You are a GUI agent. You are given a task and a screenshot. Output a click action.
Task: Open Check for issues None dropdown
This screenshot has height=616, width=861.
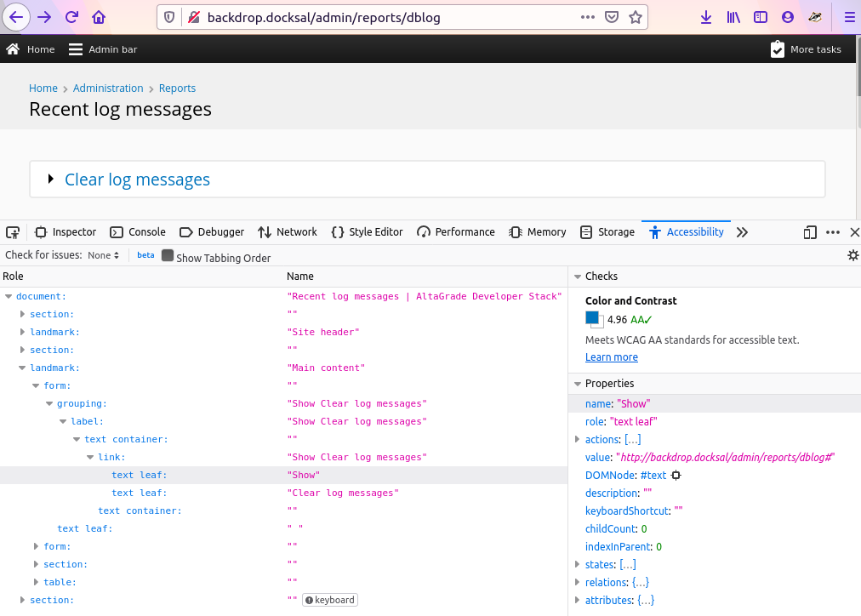(103, 255)
